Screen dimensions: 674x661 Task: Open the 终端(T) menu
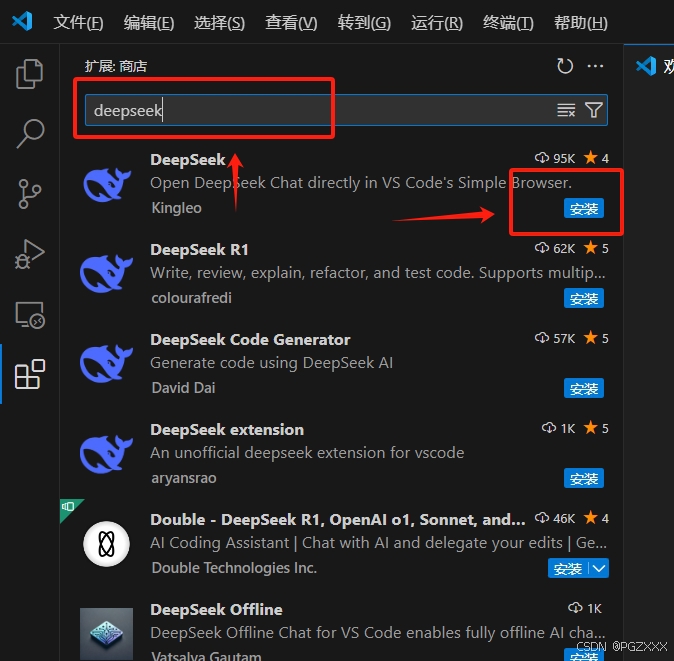coord(508,22)
